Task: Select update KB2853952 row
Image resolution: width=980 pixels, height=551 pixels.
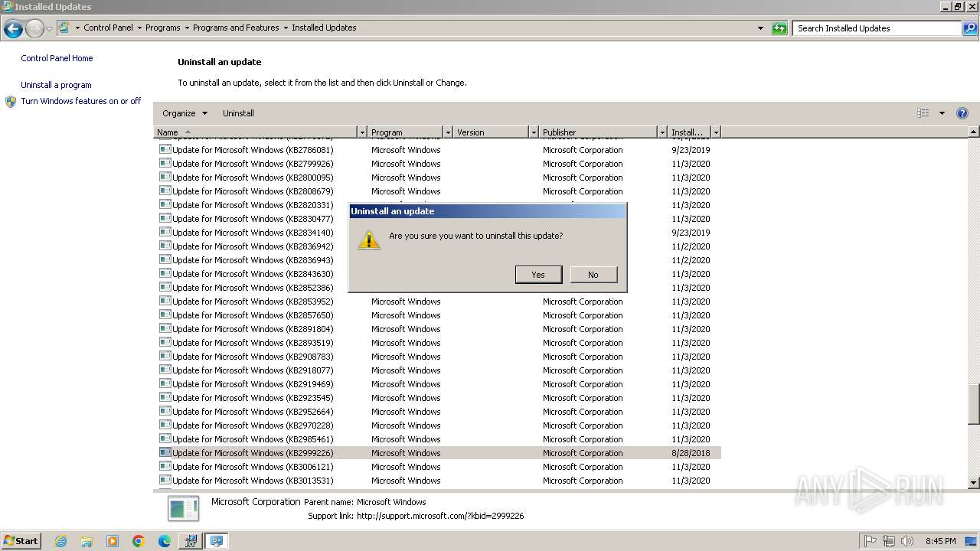Action: pos(437,302)
